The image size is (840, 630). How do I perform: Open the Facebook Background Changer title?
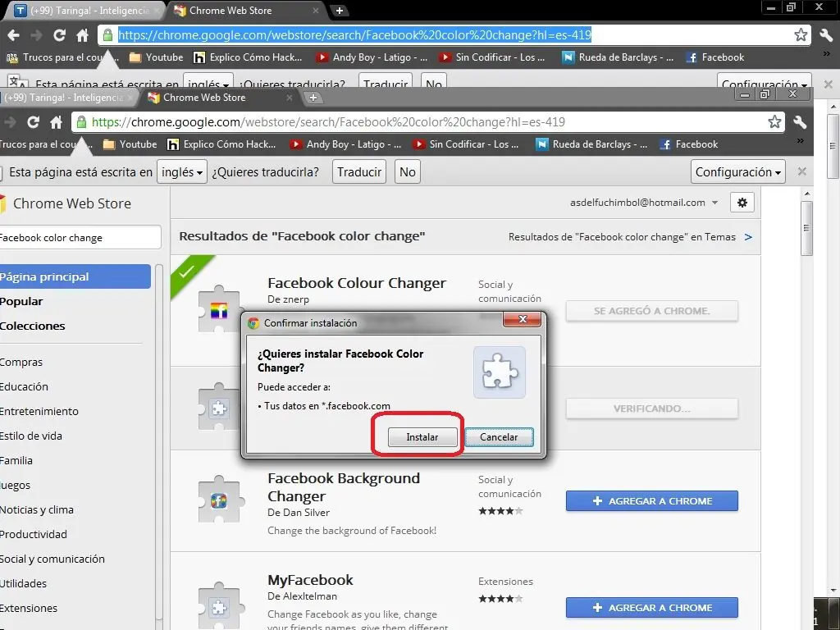click(x=344, y=487)
